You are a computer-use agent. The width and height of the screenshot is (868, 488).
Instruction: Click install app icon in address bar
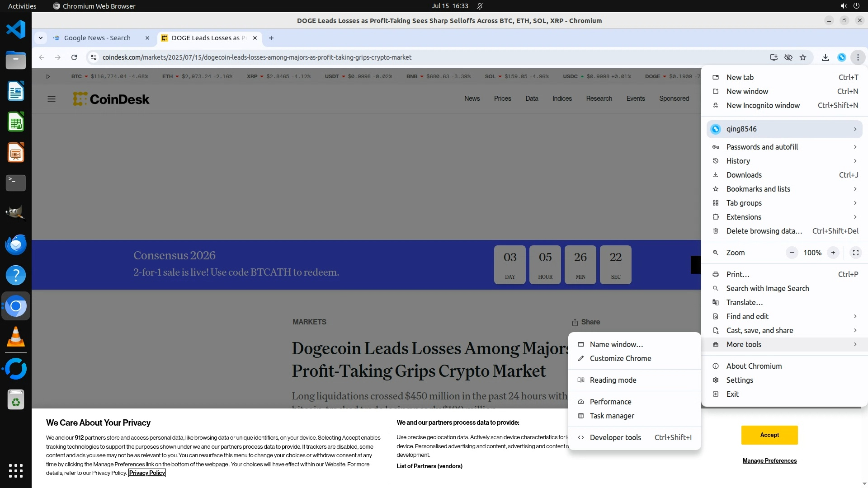click(774, 57)
